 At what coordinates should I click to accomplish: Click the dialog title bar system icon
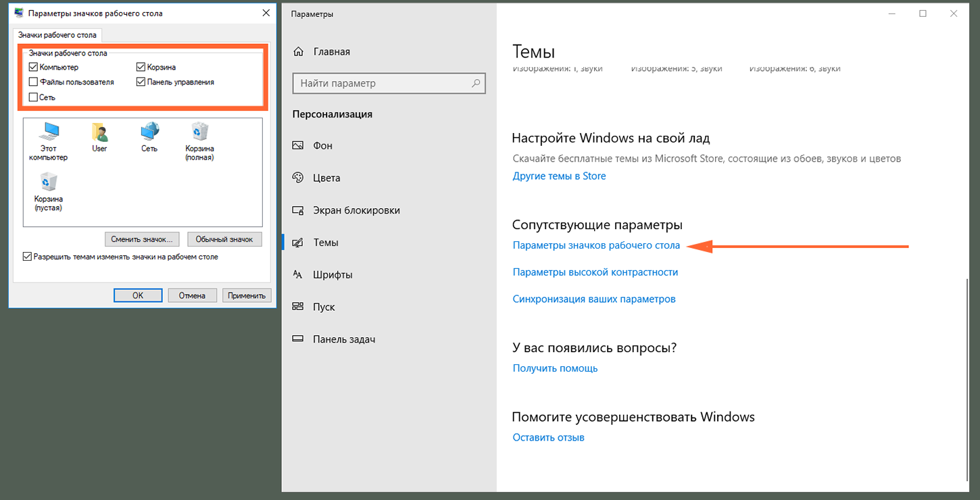[20, 13]
